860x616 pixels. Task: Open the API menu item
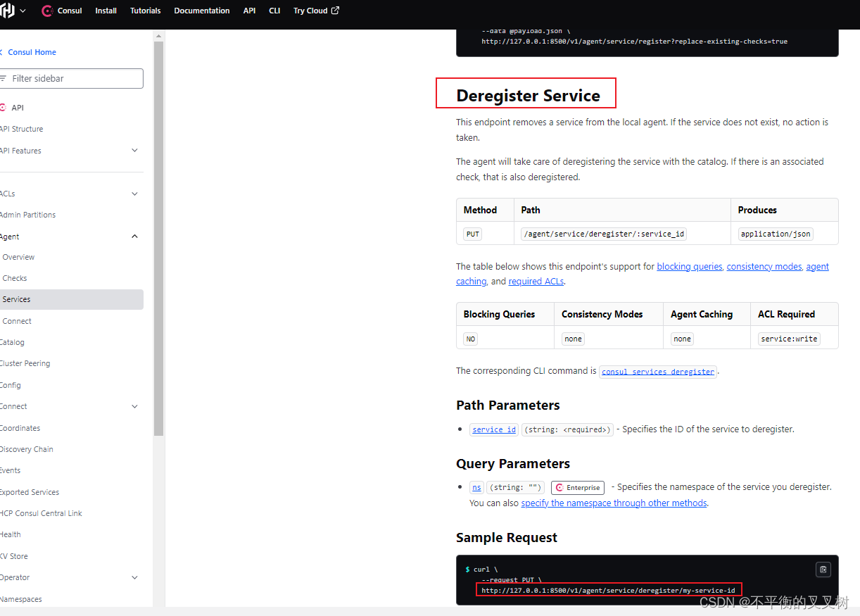pyautogui.click(x=249, y=11)
